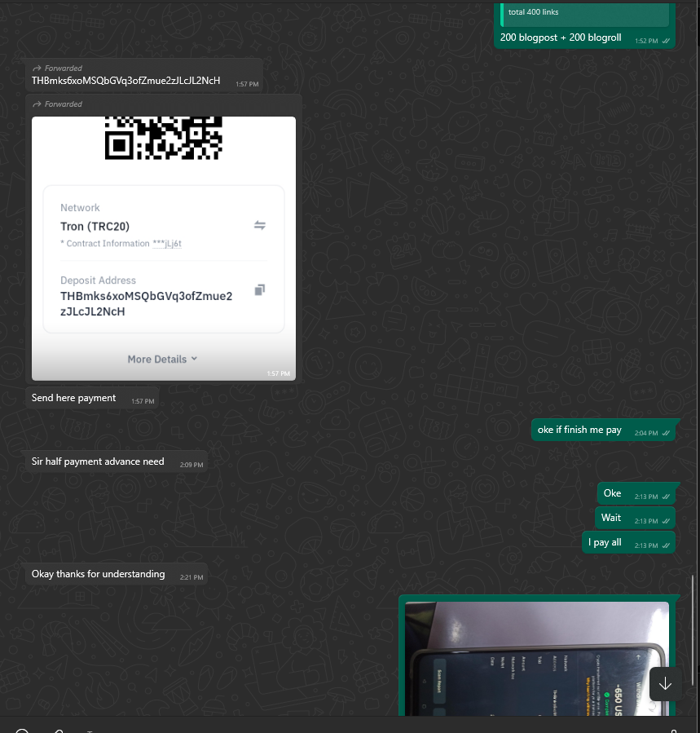Click the read receipt ticks on "oke if finish me pay"

point(666,432)
